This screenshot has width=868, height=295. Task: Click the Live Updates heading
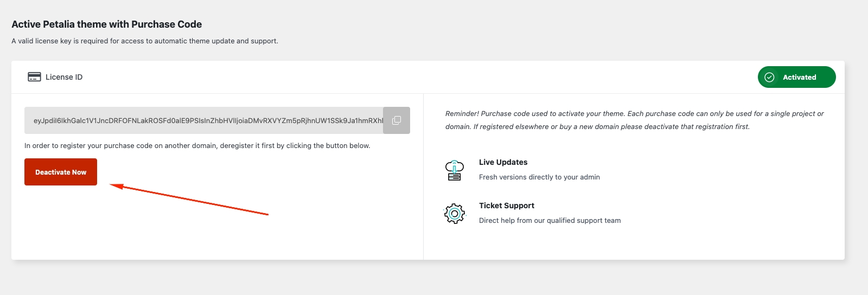(x=503, y=162)
